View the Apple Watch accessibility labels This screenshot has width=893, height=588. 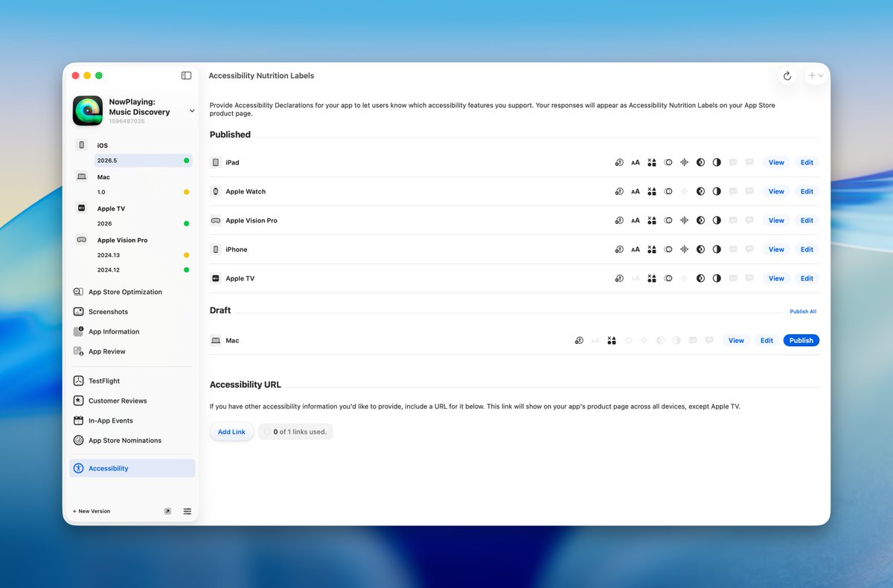tap(776, 191)
